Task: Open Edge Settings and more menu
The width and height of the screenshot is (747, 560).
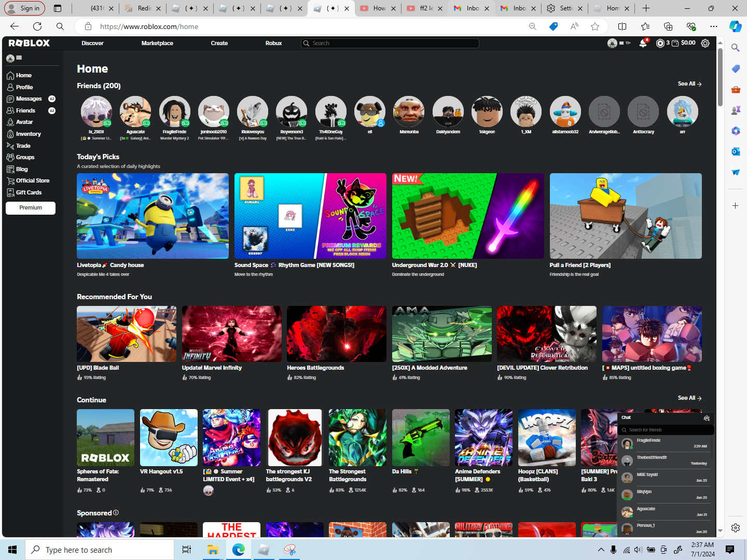Action: pyautogui.click(x=714, y=26)
